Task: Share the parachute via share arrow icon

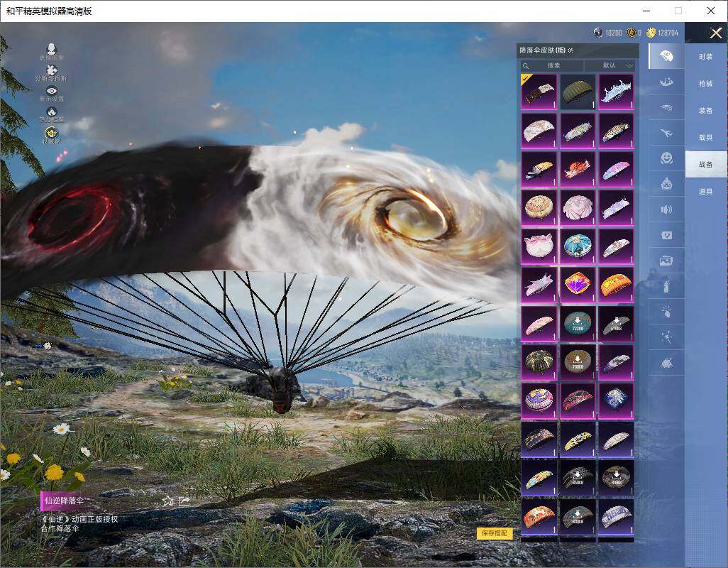Action: 184,501
